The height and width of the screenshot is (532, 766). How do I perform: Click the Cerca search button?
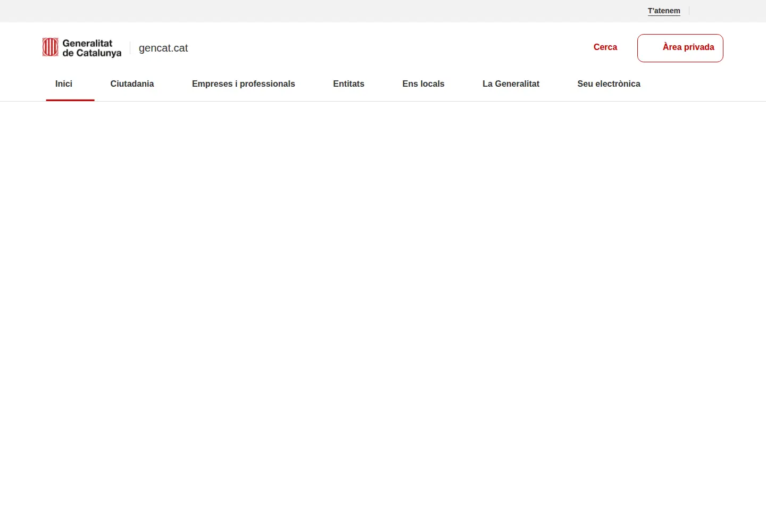point(605,47)
